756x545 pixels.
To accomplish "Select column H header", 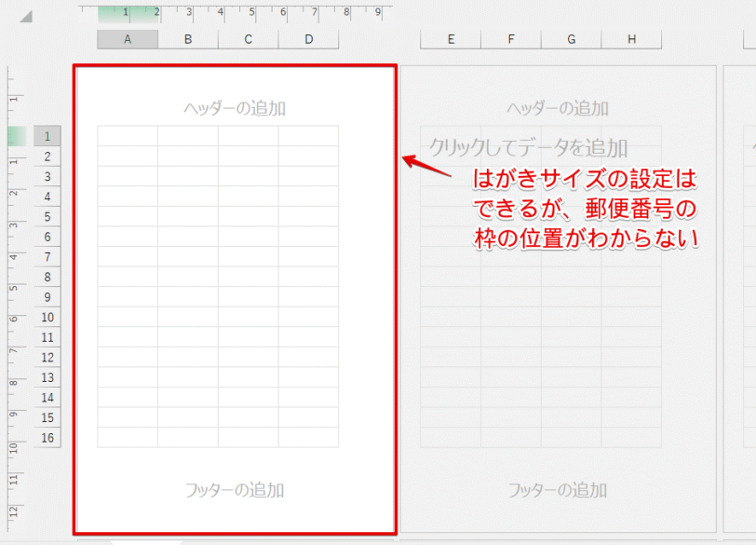I will 632,39.
